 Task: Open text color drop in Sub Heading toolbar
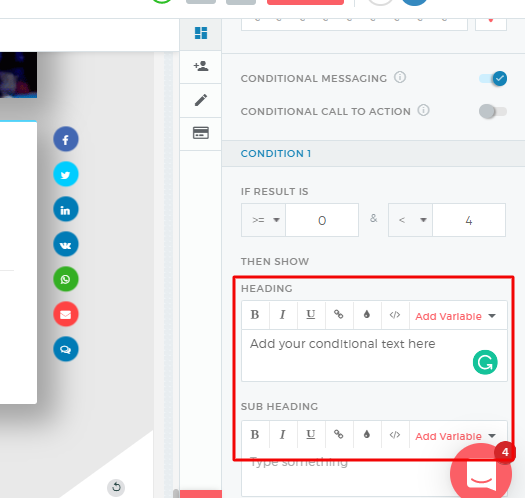(367, 435)
